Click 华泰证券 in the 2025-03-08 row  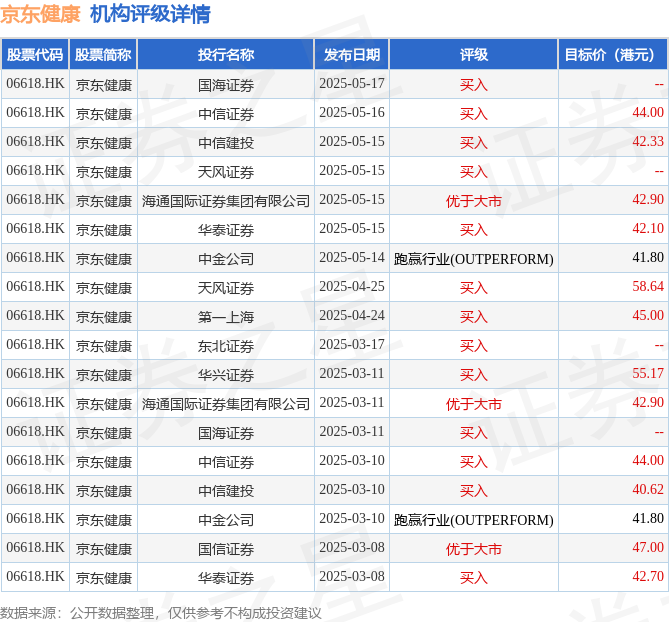(x=226, y=578)
